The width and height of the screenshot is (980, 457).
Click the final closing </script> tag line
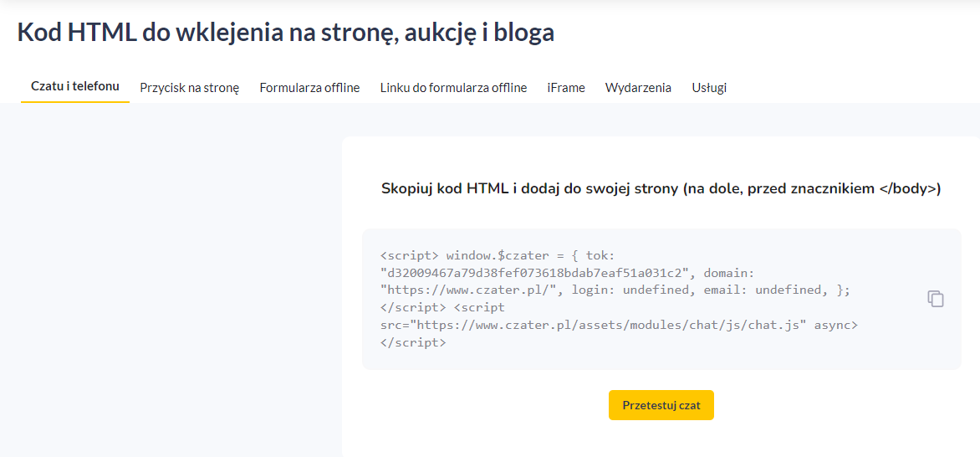tap(413, 343)
